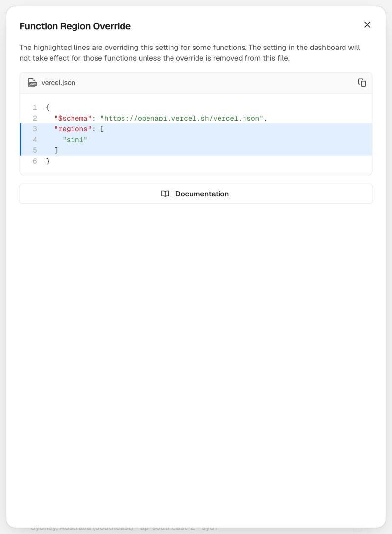
Task: Click the schema URL string value
Action: [x=182, y=118]
